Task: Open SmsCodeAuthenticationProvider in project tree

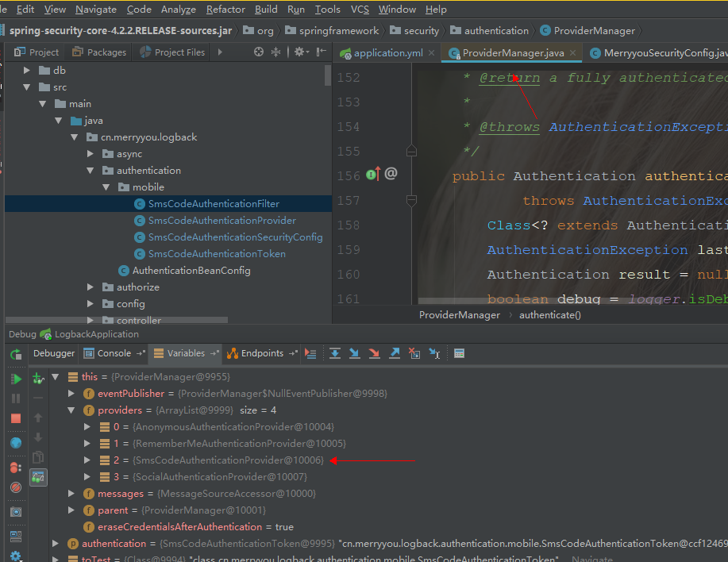Action: [x=222, y=221]
